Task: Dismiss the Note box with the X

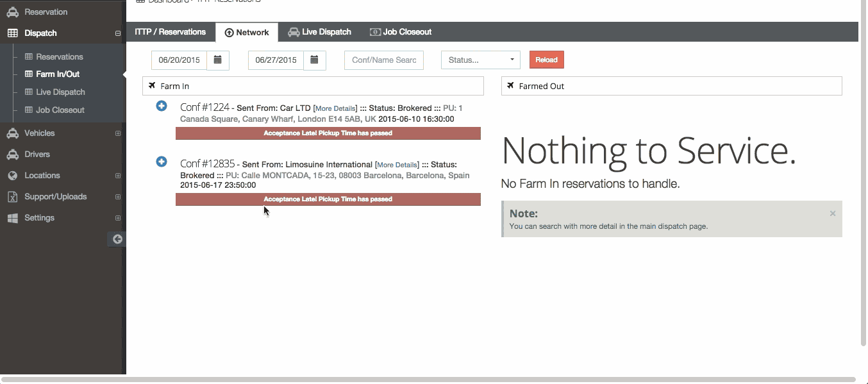Action: coord(832,213)
